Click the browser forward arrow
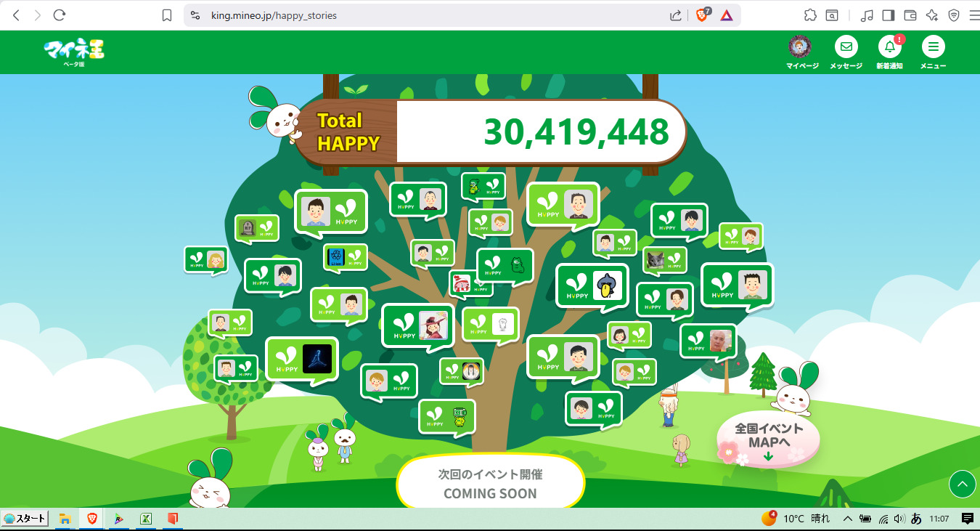 tap(38, 15)
